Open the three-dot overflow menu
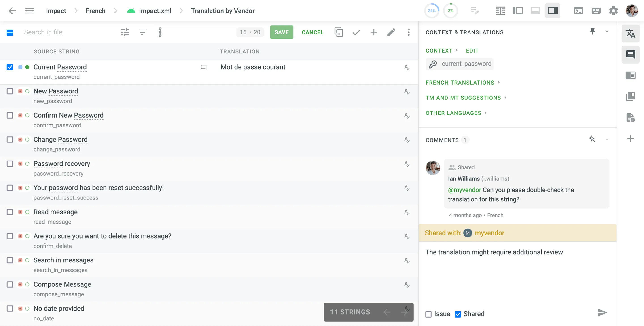Screen dimensions: 644x326 pyautogui.click(x=409, y=32)
